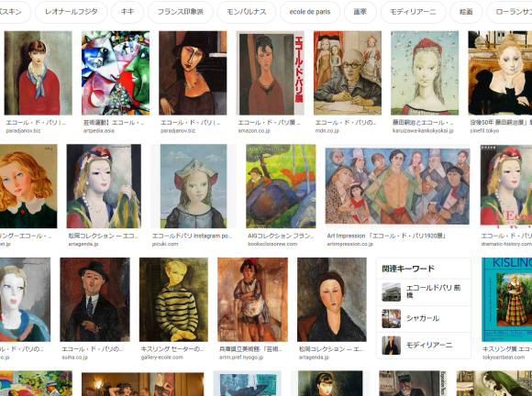This screenshot has width=532, height=396.
Task: Click the エコールドパリ 前橋 building thumbnail icon
Action: pyautogui.click(x=391, y=291)
